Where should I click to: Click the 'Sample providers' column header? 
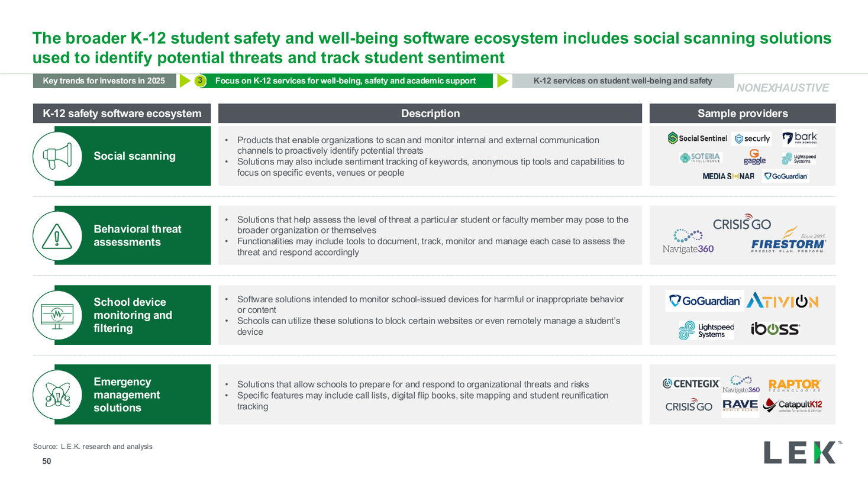[x=743, y=114]
